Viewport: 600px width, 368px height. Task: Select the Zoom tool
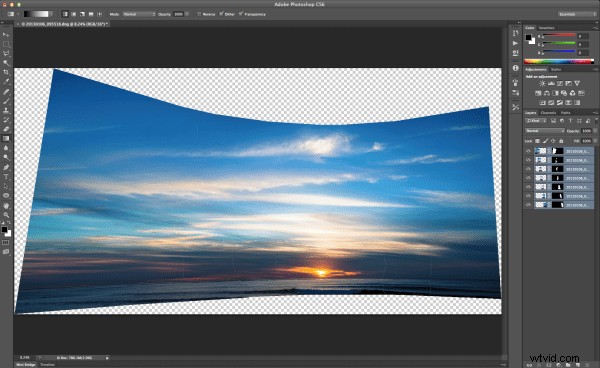(x=6, y=215)
